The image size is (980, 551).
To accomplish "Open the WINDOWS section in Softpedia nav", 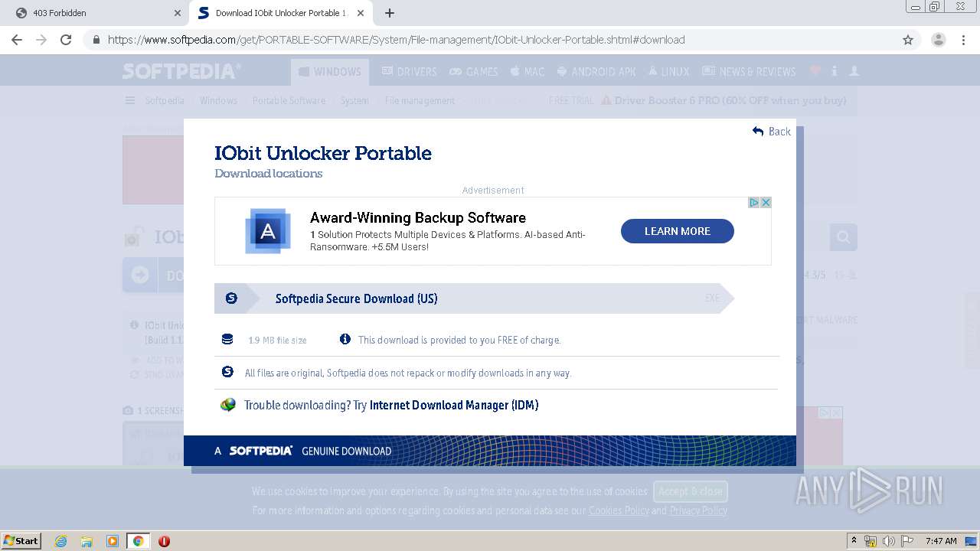I will (330, 72).
